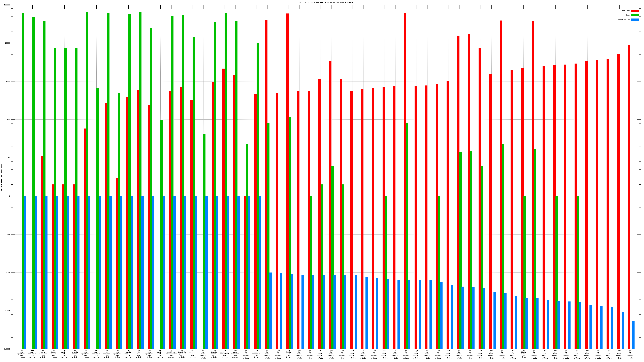Click the 5@ 0.list.dnswl.org 5 hops label
Screen dimensions: 644x362
pyautogui.click(x=246, y=355)
